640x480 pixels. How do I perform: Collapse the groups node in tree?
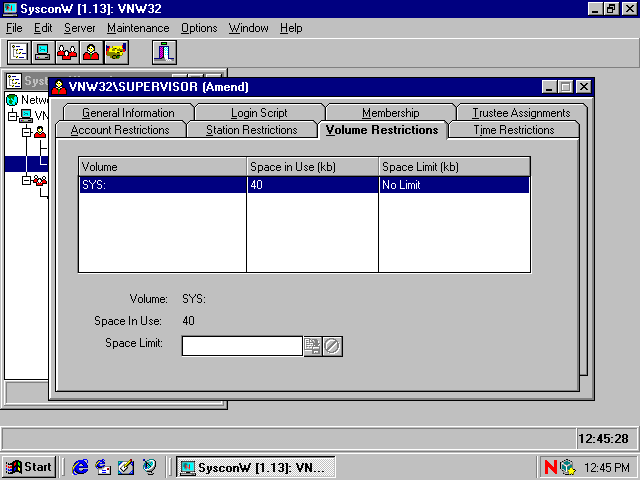point(27,180)
